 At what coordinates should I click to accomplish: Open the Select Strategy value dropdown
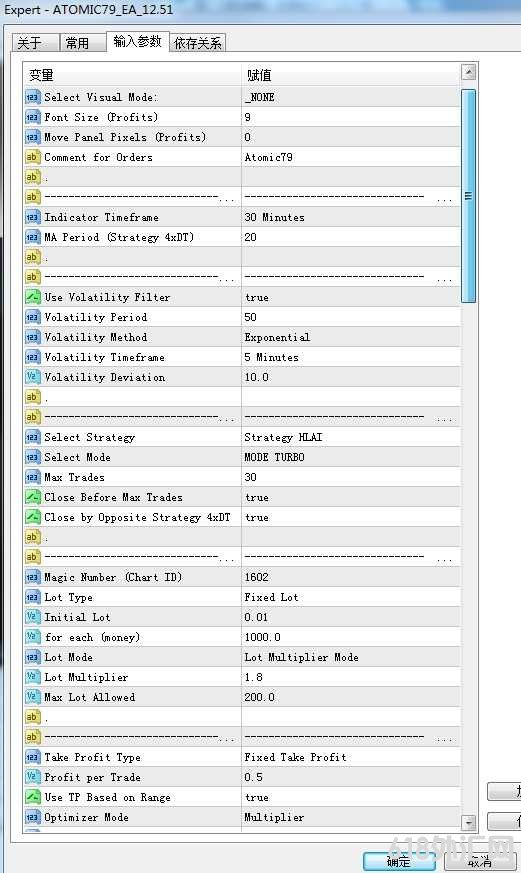(351, 437)
